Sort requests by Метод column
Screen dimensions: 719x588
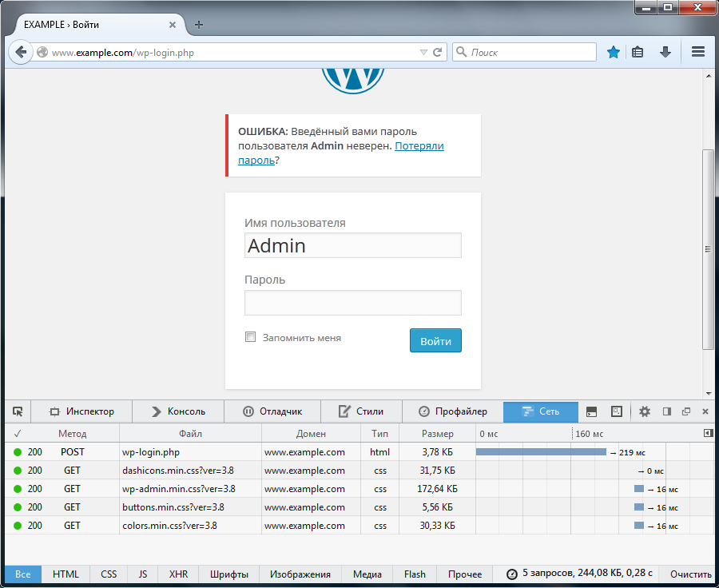(72, 434)
